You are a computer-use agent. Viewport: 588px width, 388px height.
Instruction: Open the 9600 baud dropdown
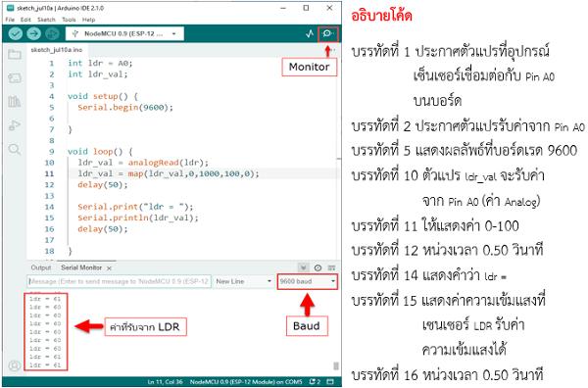pos(307,281)
